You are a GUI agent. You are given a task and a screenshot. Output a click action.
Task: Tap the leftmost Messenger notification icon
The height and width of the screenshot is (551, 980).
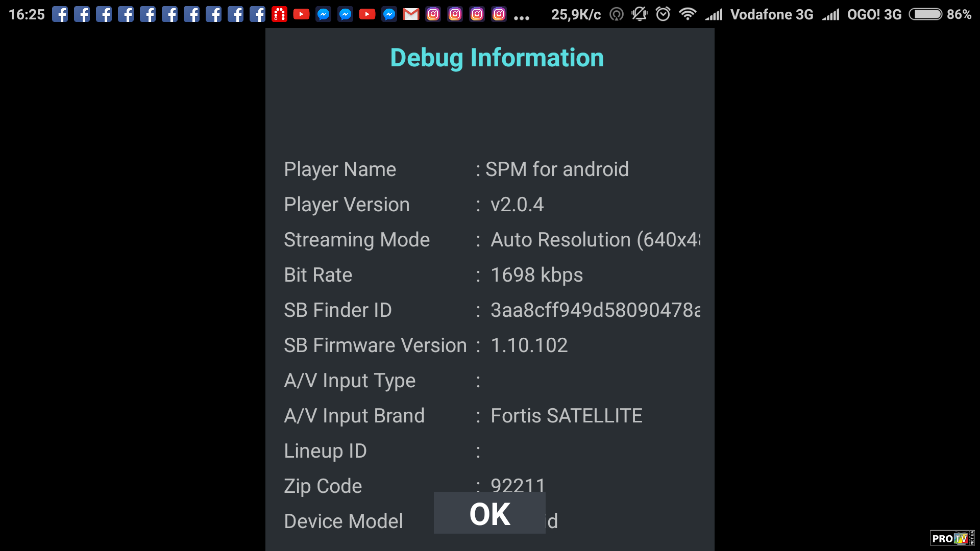pyautogui.click(x=323, y=14)
